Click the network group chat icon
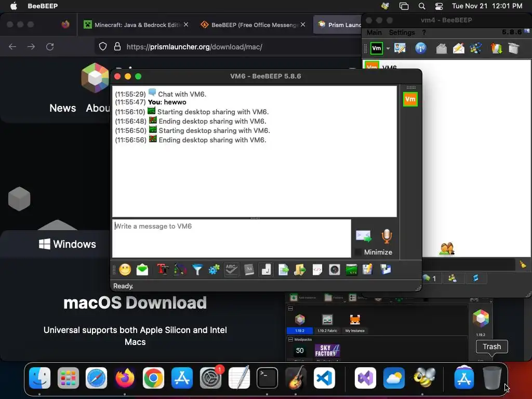532x399 pixels. coord(476,48)
